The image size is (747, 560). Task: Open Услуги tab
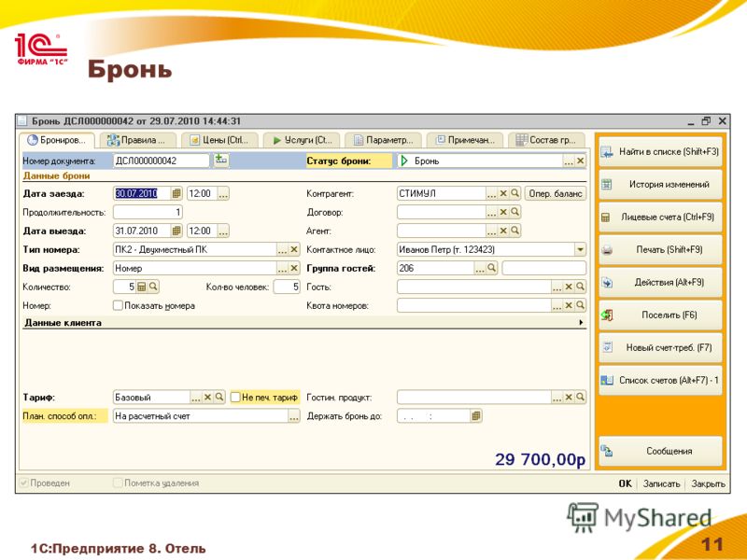point(302,140)
